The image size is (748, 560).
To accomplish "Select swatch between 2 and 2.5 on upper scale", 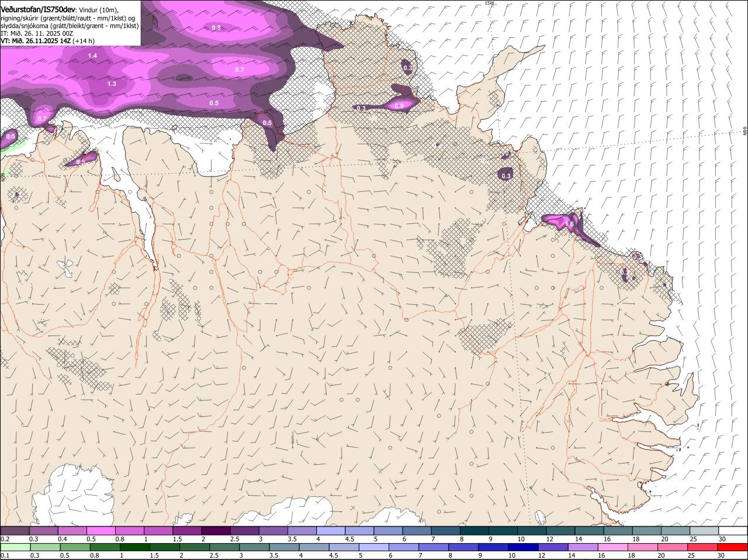I will (215, 530).
